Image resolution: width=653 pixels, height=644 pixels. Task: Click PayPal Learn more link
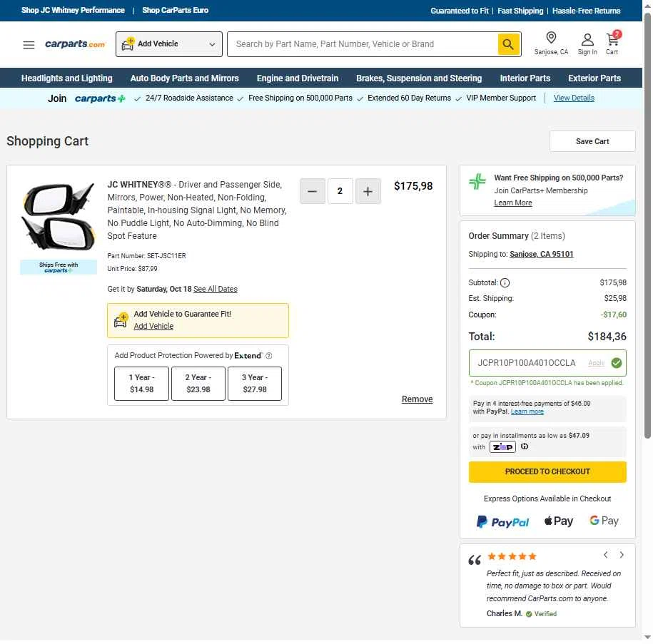(527, 412)
